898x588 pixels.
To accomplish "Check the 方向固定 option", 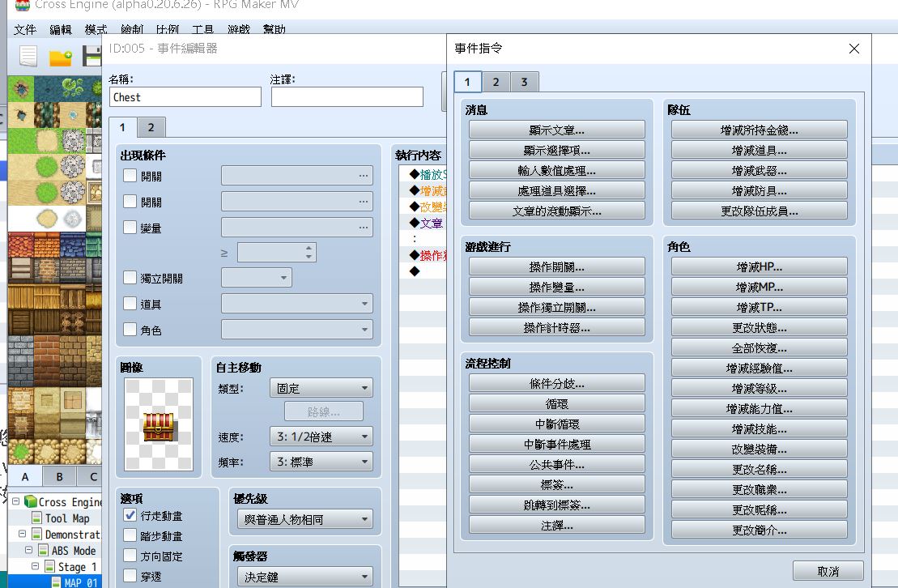I will tap(130, 556).
